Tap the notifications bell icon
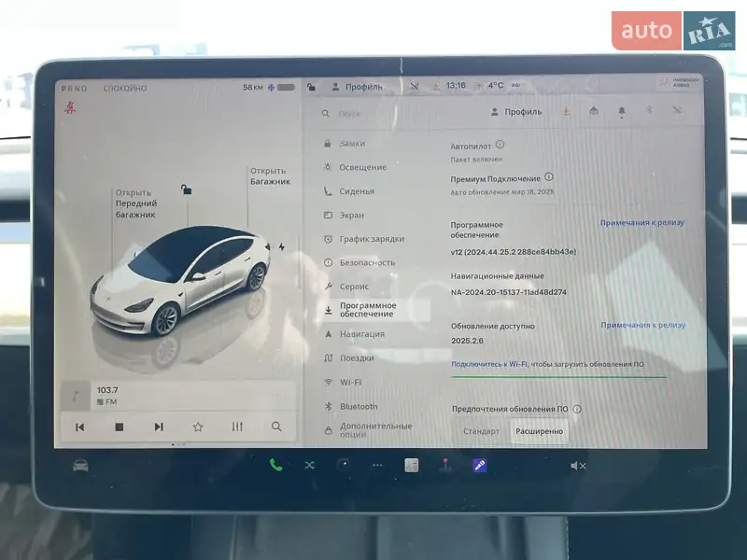Screen dimensions: 747x560 click(621, 111)
